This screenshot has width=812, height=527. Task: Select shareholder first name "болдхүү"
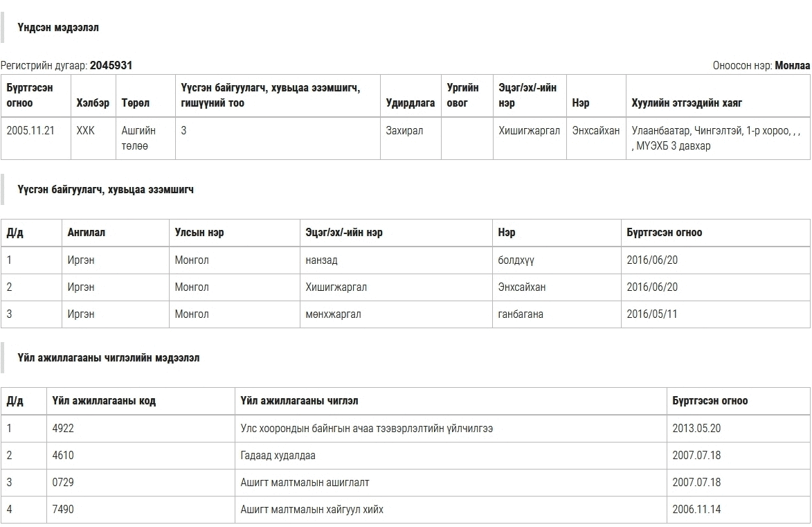coord(516,260)
